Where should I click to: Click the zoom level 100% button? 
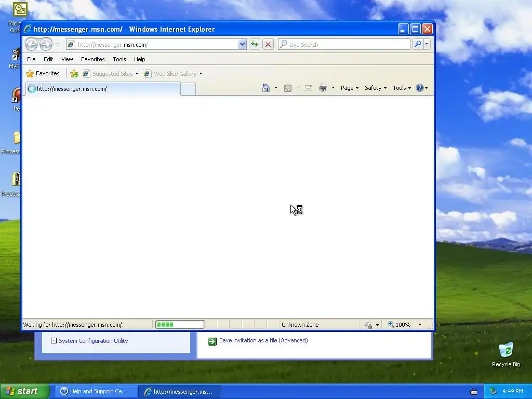pyautogui.click(x=400, y=325)
